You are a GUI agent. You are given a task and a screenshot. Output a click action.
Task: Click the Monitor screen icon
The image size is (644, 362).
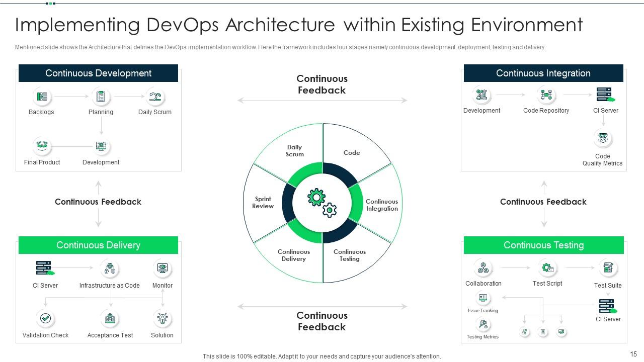pyautogui.click(x=162, y=267)
